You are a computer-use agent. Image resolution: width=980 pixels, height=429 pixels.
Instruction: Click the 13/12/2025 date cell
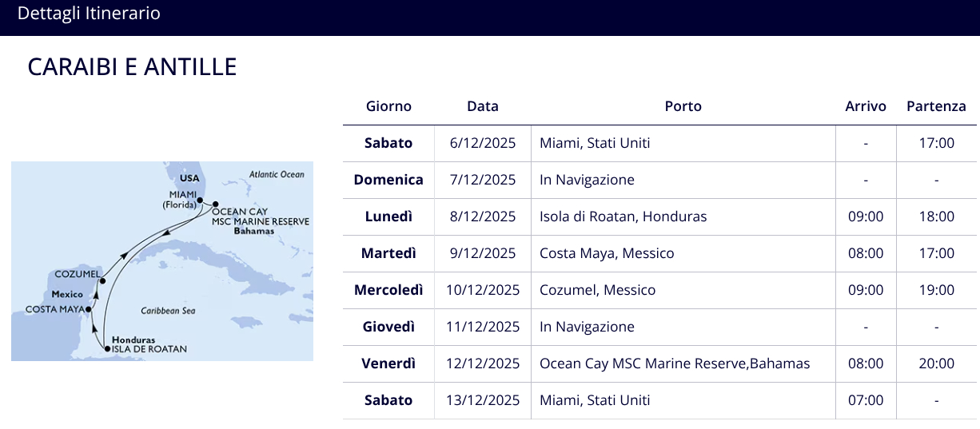[x=483, y=400]
